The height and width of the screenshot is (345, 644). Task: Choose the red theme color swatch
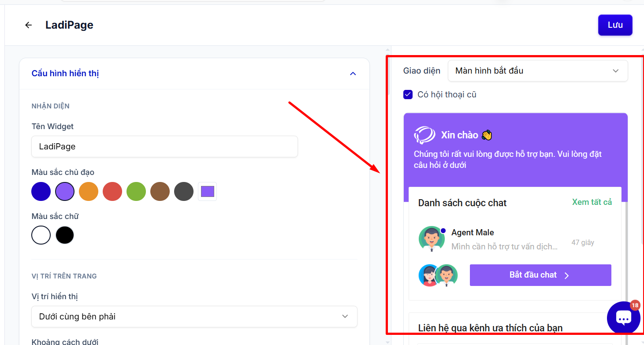coord(112,192)
